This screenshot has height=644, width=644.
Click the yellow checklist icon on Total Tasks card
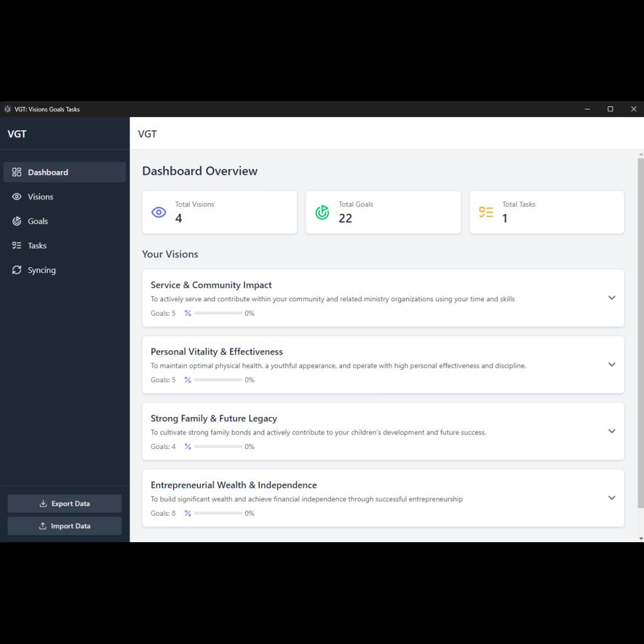pos(486,213)
